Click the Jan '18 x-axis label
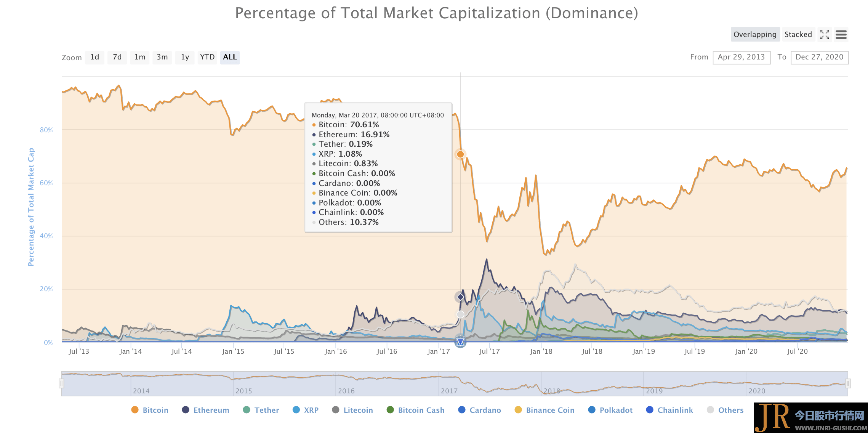The height and width of the screenshot is (433, 868). pyautogui.click(x=541, y=351)
